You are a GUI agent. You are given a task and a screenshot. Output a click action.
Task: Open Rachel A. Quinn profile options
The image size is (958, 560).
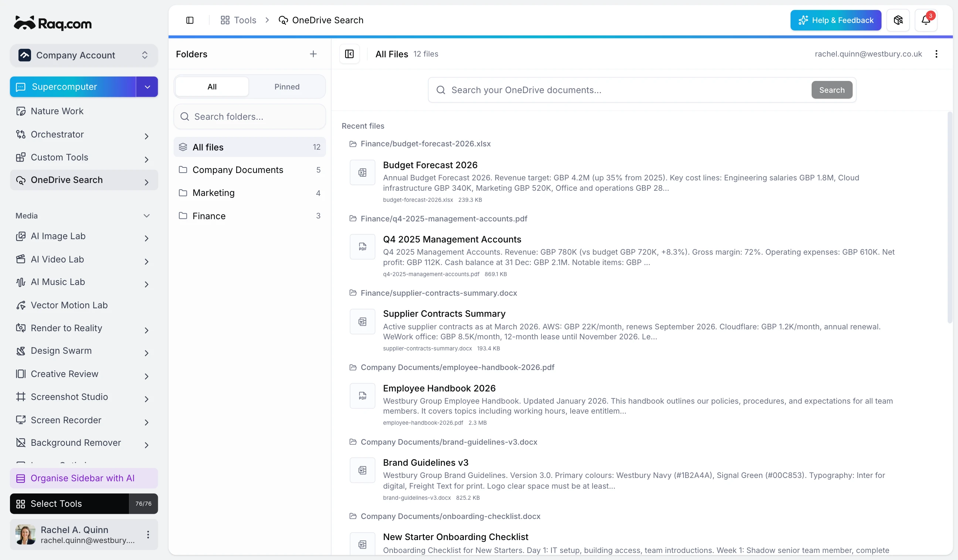[148, 534]
